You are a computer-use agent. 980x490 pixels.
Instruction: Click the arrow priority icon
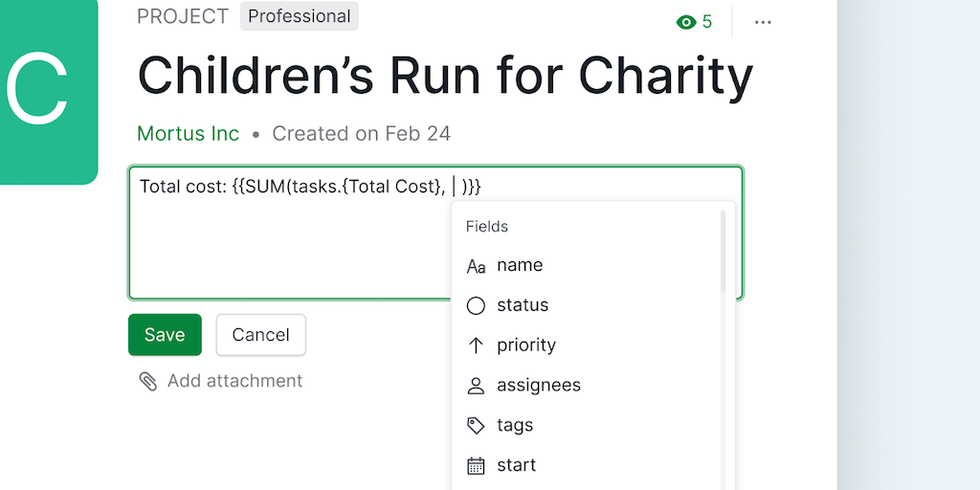pos(476,345)
